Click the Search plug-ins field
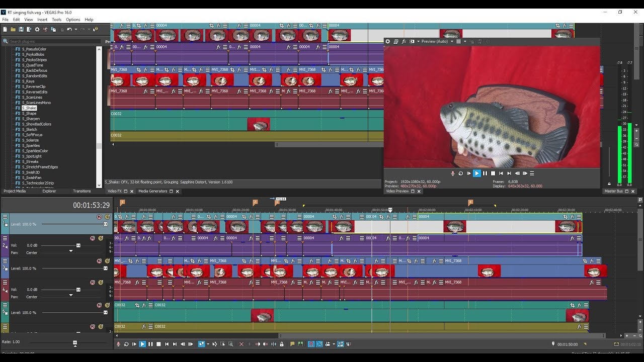 [x=53, y=41]
